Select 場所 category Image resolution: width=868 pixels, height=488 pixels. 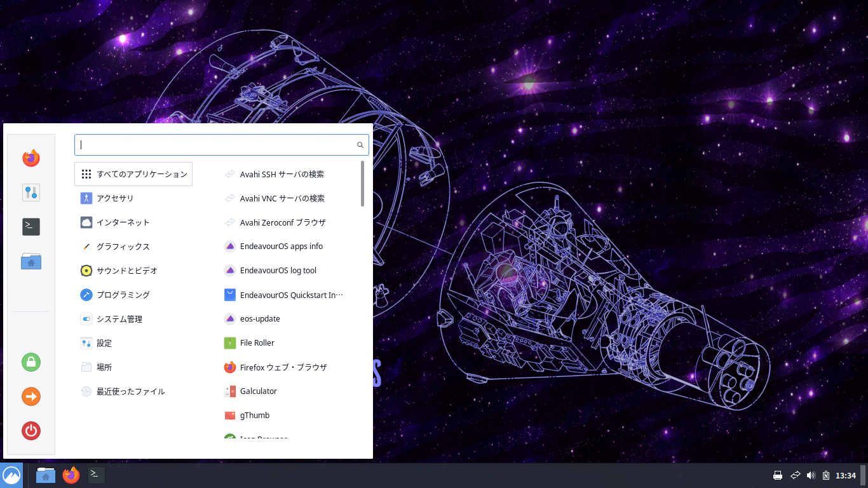[x=133, y=367]
